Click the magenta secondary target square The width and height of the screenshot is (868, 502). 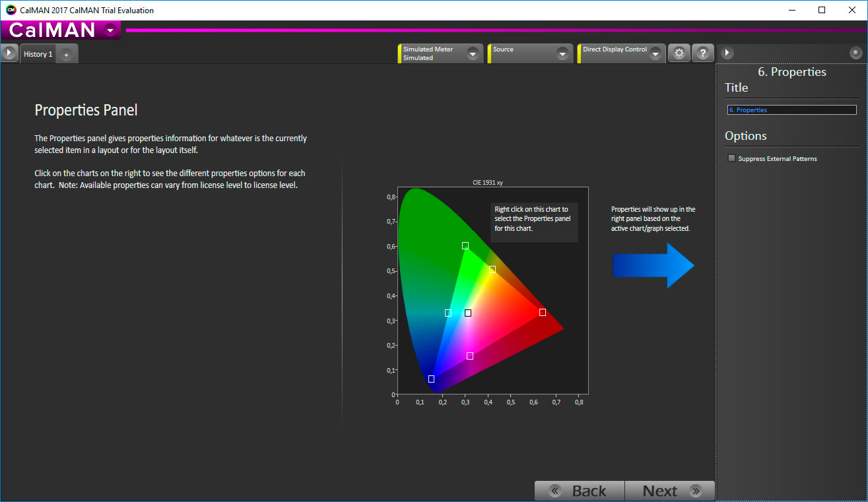(470, 356)
